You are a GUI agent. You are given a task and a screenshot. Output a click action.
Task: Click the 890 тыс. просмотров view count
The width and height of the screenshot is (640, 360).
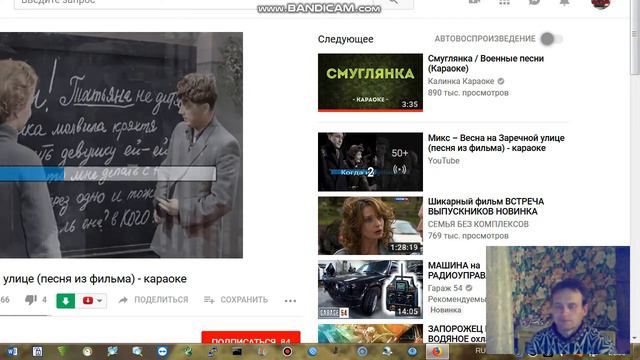pyautogui.click(x=468, y=93)
